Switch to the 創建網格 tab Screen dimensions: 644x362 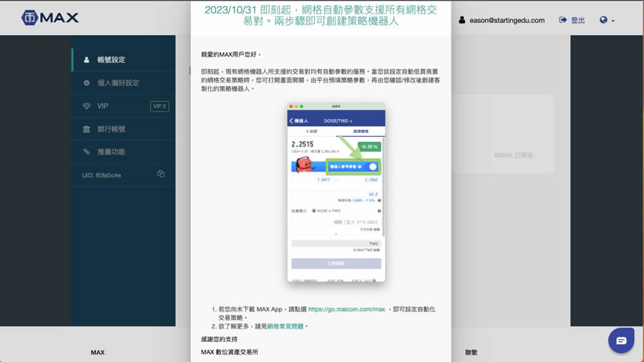(x=363, y=132)
